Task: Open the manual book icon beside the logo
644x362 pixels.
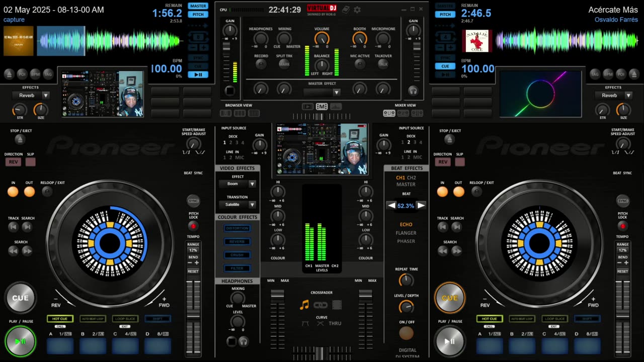Action: [x=347, y=10]
